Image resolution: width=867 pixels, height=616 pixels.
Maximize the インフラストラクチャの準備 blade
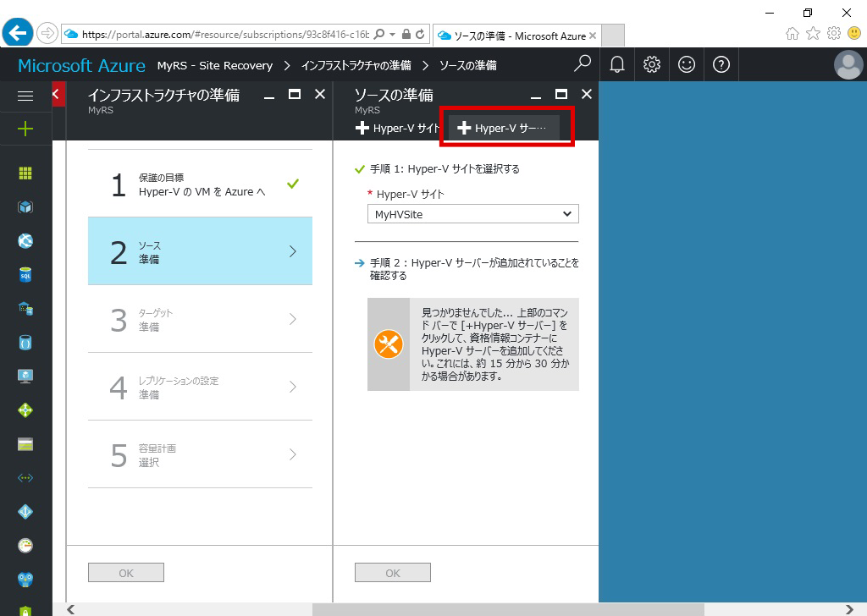(295, 95)
